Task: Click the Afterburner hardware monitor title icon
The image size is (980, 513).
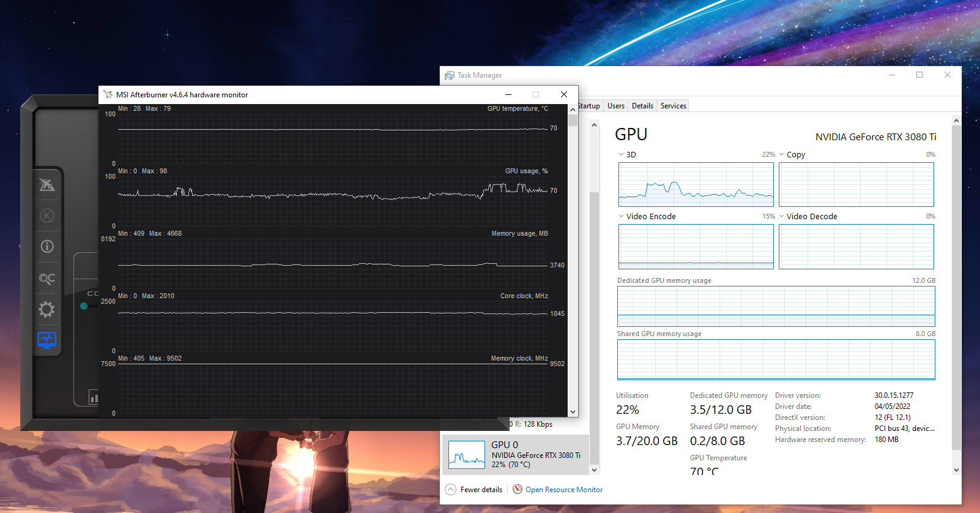Action: [108, 94]
